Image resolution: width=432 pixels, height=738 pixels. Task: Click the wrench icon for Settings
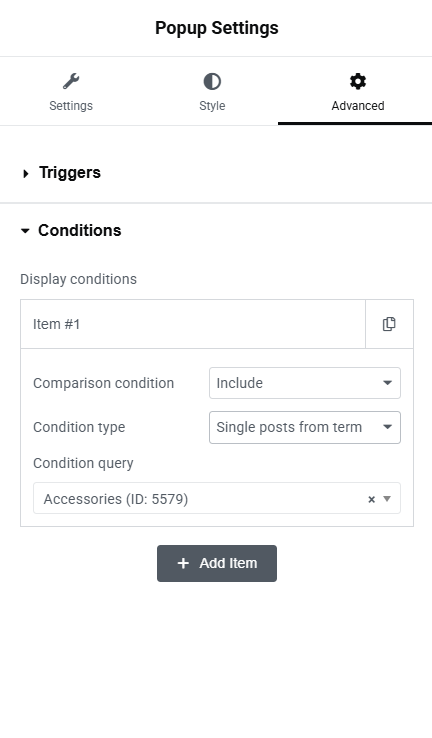click(x=71, y=81)
